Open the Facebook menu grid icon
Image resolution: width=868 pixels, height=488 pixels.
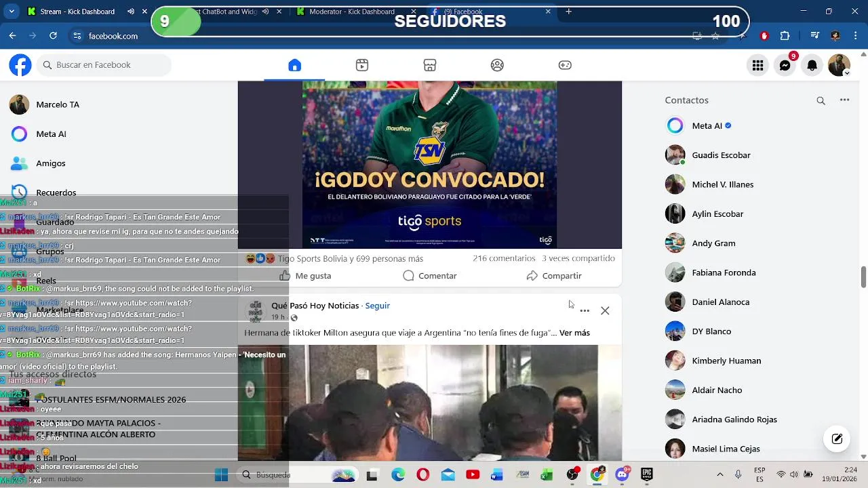coord(757,65)
